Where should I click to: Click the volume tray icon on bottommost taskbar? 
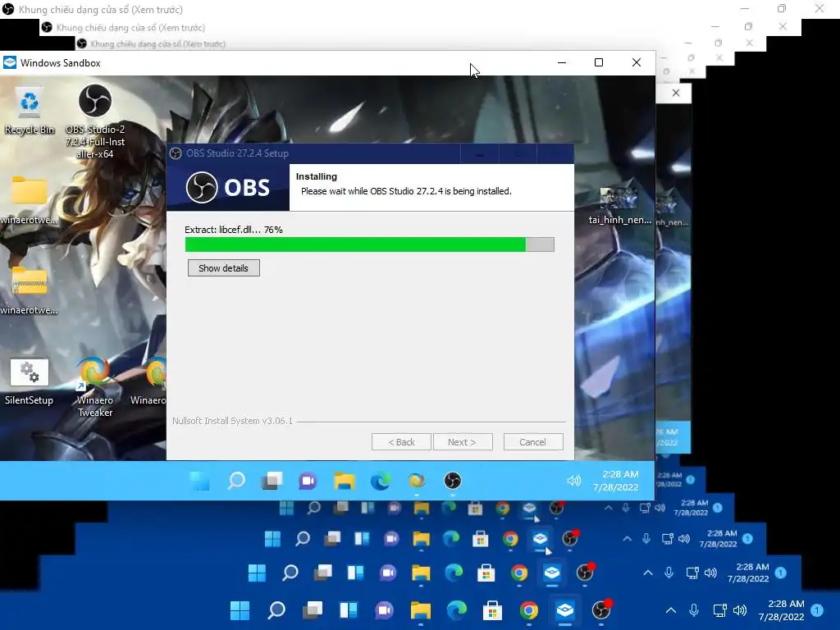[x=740, y=610]
